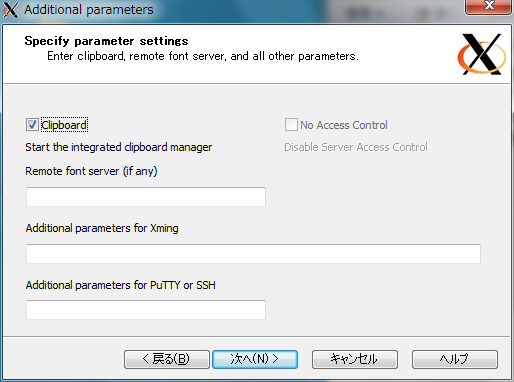Cancel the wizard with キャンセル button
The width and height of the screenshot is (514, 382).
click(355, 359)
